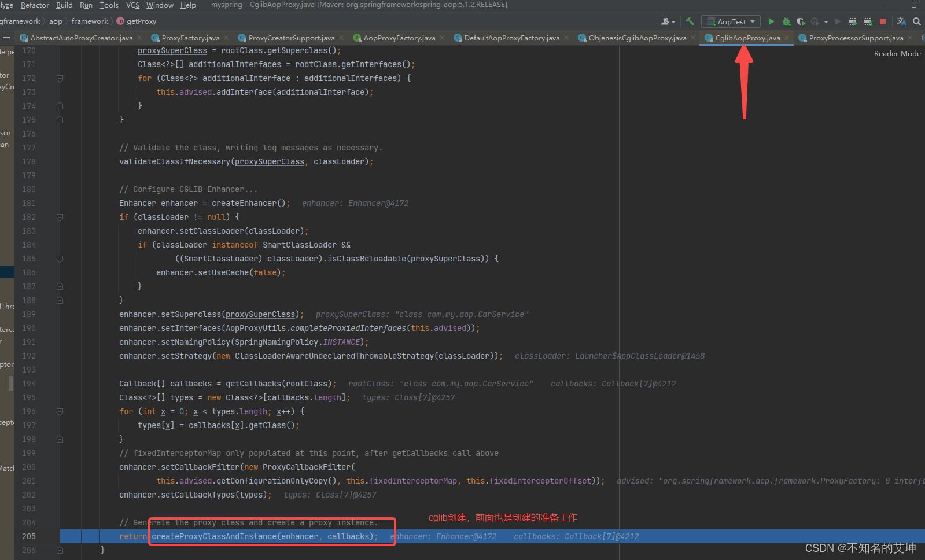Collapse the if block at line 182
The width and height of the screenshot is (925, 560).
[x=60, y=217]
